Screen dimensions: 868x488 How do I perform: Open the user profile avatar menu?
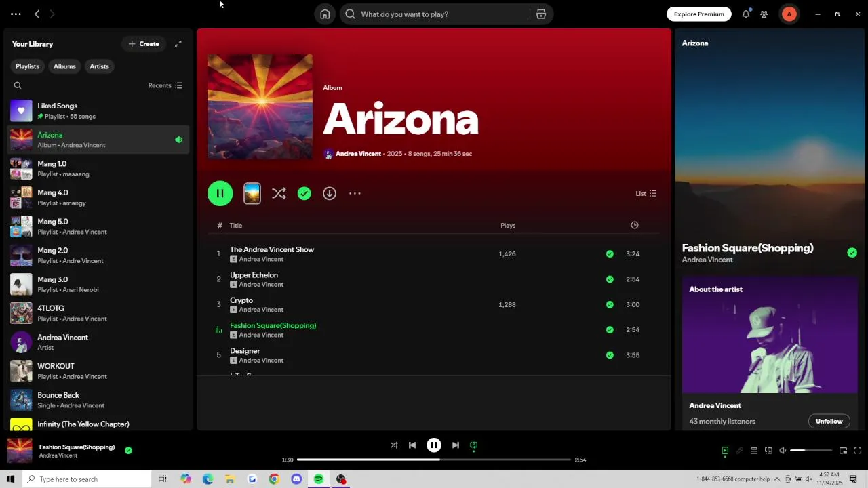click(789, 14)
